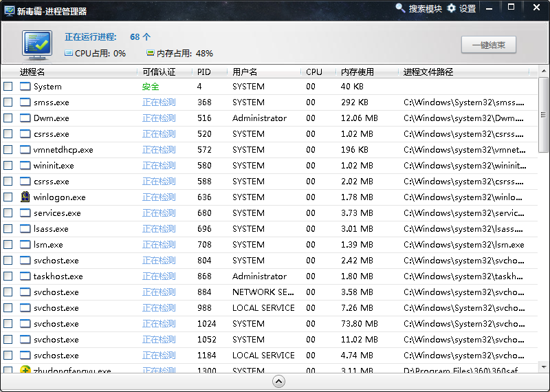The height and width of the screenshot is (392, 550).
Task: Click 正在检测 status for lsm.exe
Action: click(159, 245)
